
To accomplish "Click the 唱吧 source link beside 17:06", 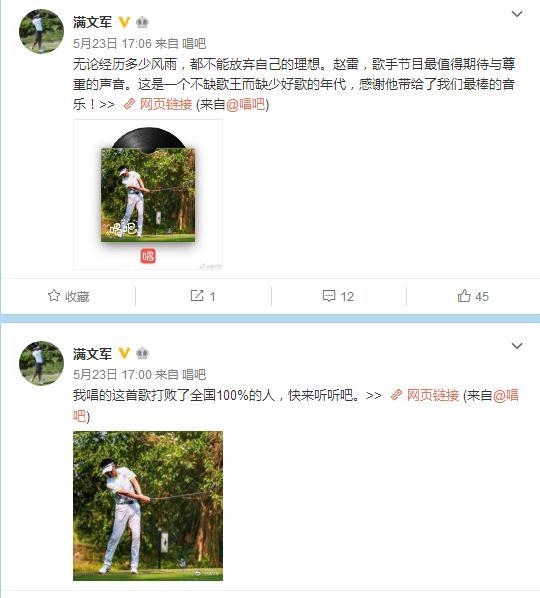I will 194,43.
